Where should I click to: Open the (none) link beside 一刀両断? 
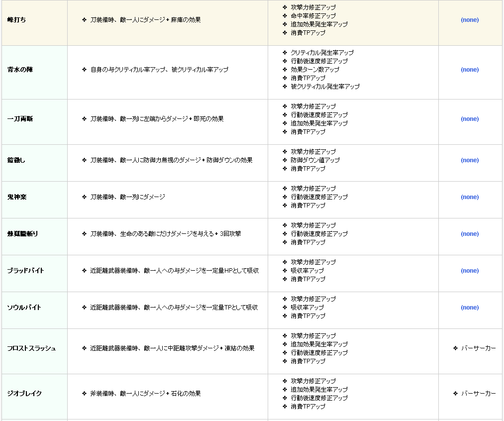[470, 119]
